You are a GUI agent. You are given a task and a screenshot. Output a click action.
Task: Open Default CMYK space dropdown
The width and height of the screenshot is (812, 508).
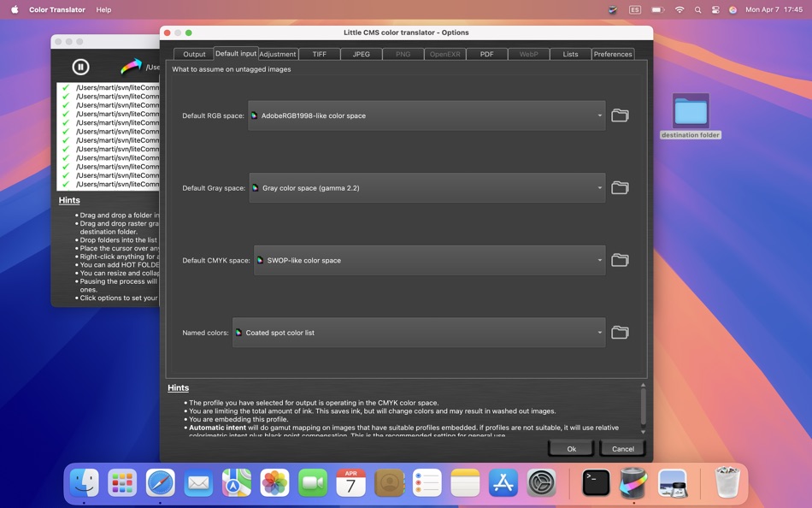click(x=429, y=260)
